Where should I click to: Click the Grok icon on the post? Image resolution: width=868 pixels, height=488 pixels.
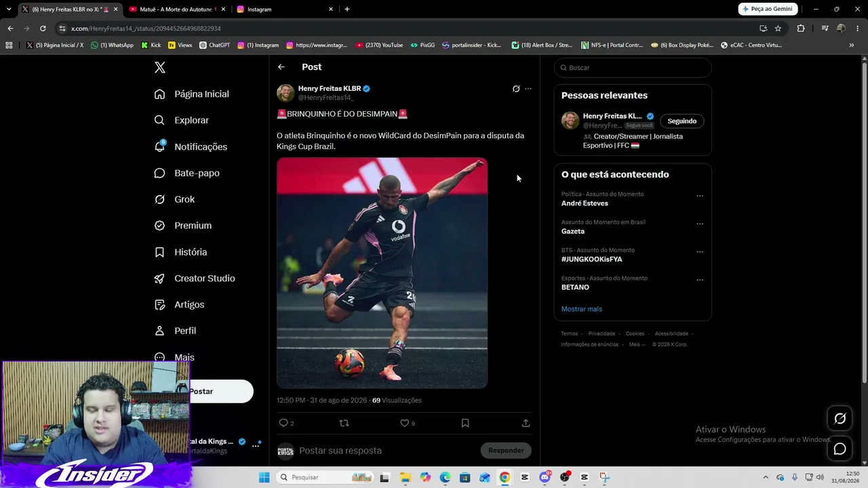516,89
